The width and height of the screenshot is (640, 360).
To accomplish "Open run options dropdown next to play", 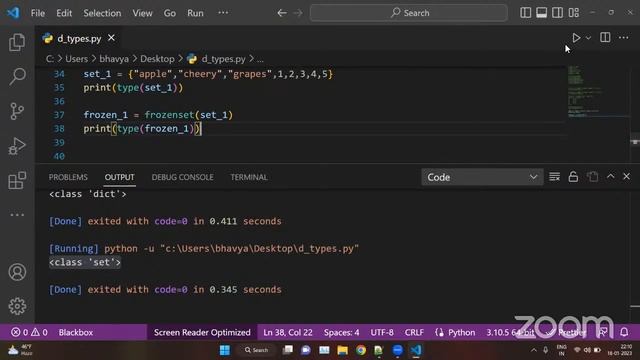I will [x=588, y=38].
